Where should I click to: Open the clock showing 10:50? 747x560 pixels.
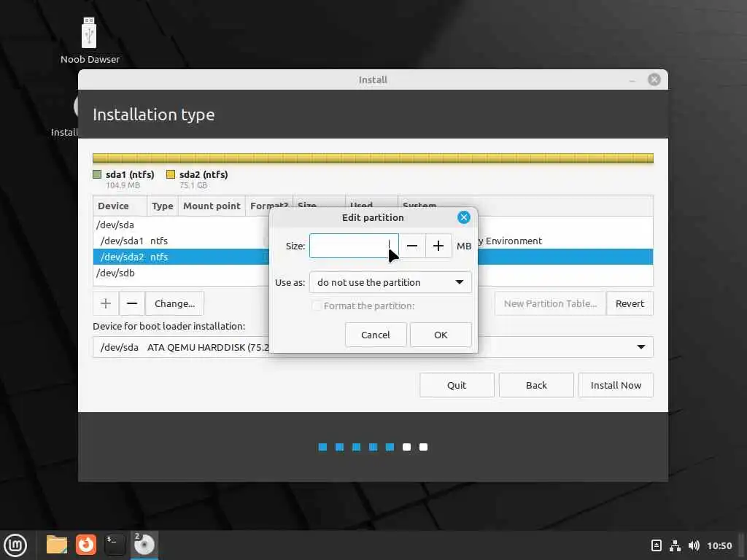click(x=719, y=545)
